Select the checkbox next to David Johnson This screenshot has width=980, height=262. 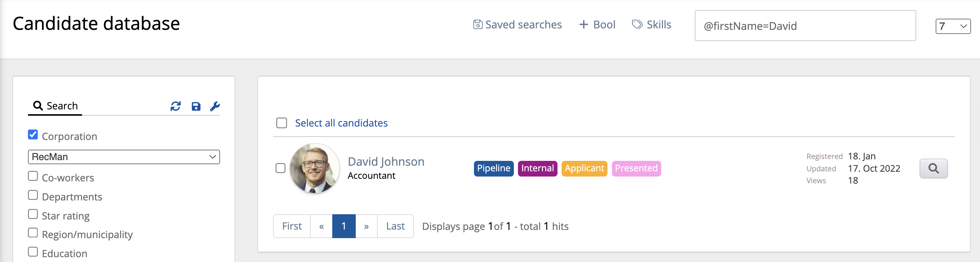coord(280,168)
